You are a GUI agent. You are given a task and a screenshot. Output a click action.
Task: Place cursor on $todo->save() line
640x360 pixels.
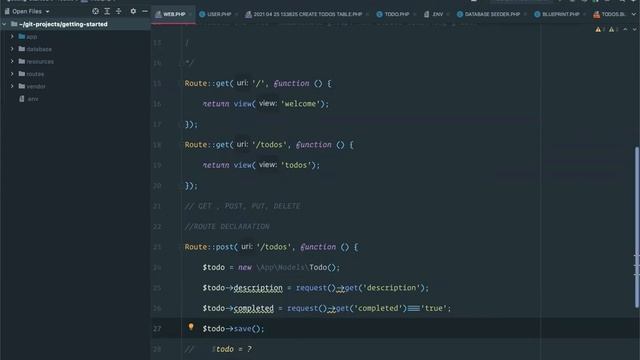pyautogui.click(x=233, y=329)
